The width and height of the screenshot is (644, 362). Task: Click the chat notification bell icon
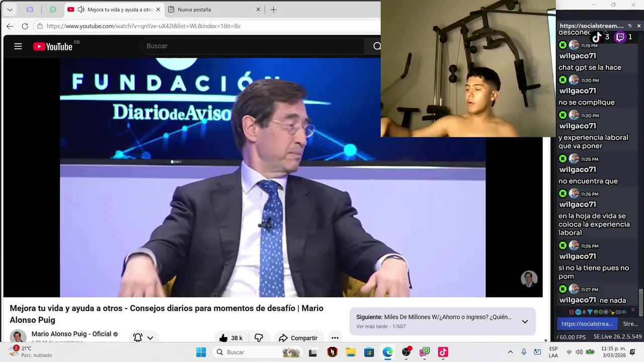584,312
